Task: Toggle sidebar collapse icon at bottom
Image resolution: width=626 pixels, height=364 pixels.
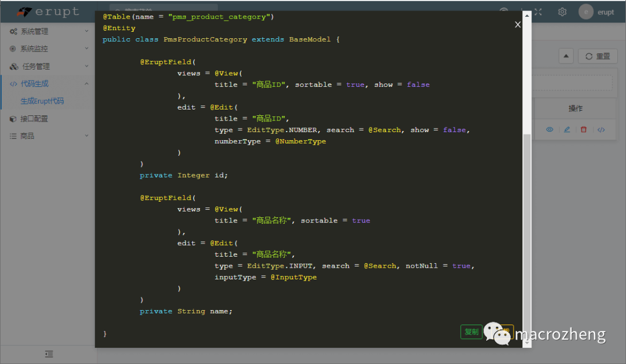Action: [49, 354]
